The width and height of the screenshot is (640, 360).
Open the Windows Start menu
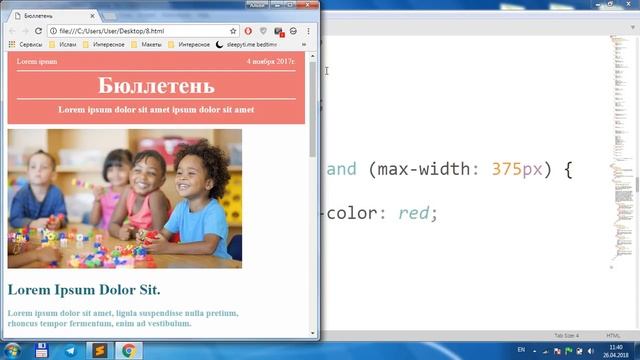tap(12, 351)
